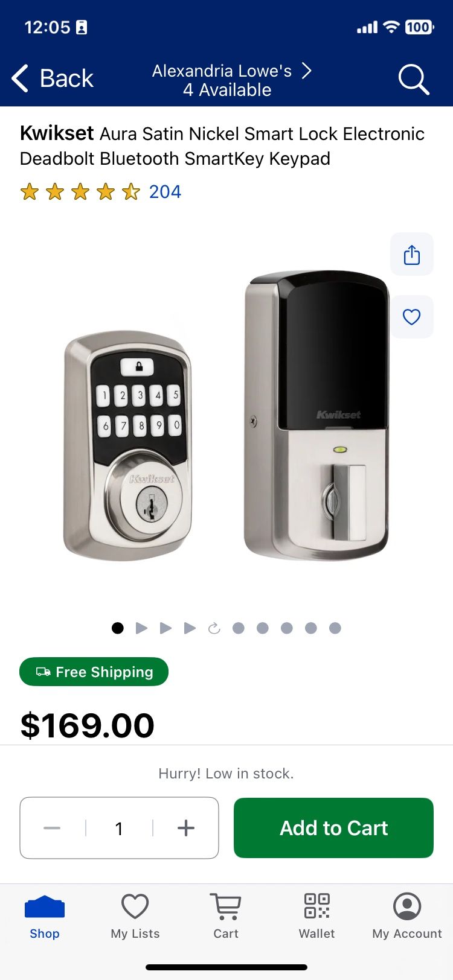Viewport: 453px width, 980px height.
Task: Open the share product icon
Action: pos(412,254)
